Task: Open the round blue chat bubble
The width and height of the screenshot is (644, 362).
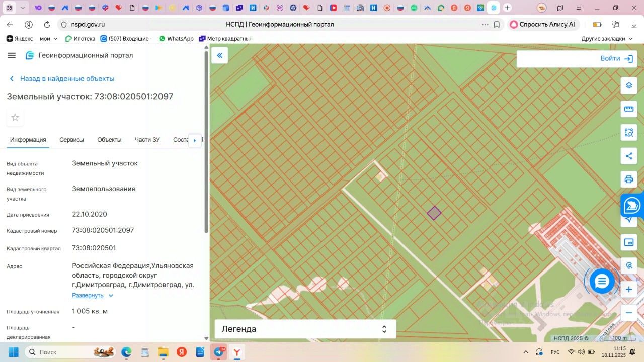Action: click(602, 281)
